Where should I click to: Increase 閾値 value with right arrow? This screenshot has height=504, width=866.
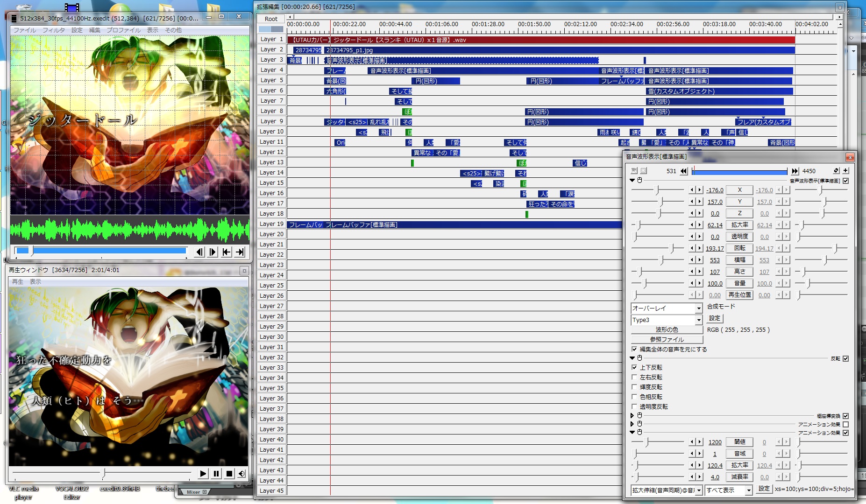click(x=700, y=442)
